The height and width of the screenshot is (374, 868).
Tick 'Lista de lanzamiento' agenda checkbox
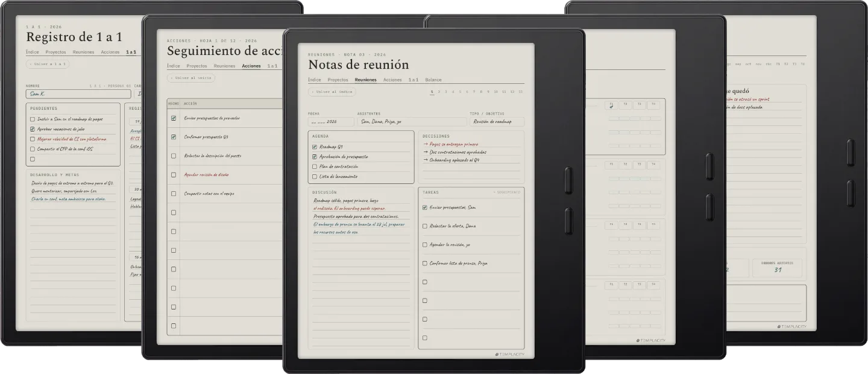click(315, 177)
